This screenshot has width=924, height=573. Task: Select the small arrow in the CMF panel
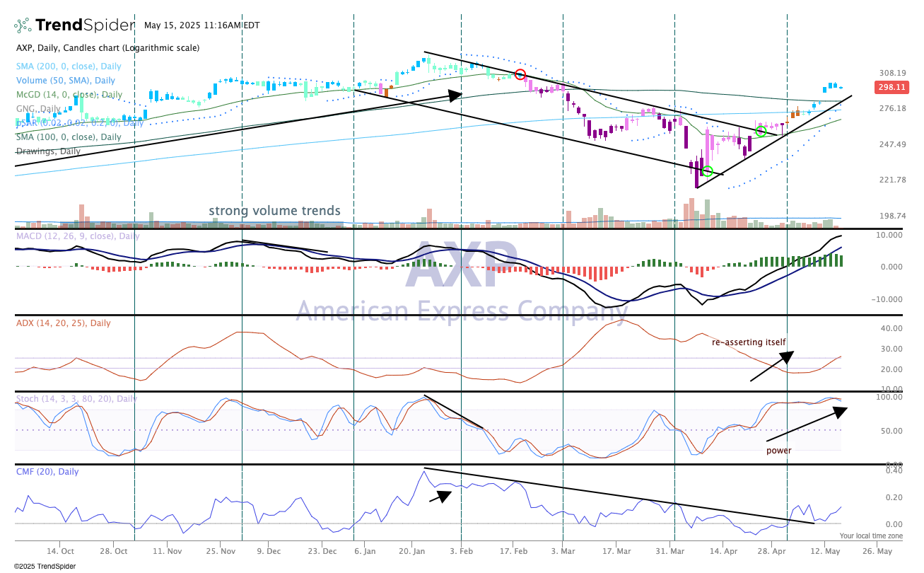(x=440, y=496)
